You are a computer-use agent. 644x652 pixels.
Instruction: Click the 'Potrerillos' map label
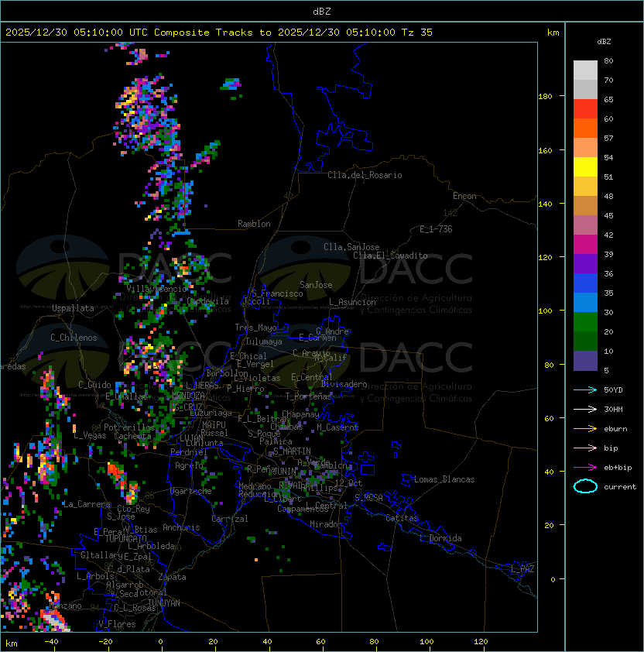(129, 427)
